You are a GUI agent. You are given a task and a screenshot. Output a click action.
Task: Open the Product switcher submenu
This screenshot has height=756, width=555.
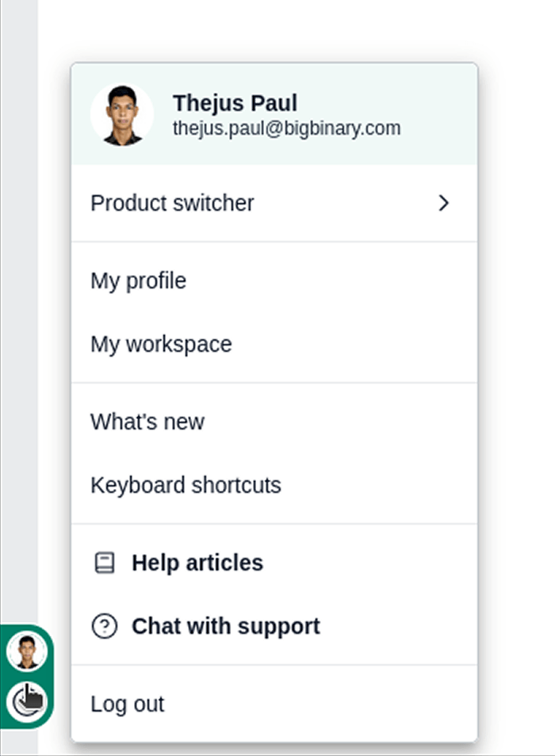point(172,204)
